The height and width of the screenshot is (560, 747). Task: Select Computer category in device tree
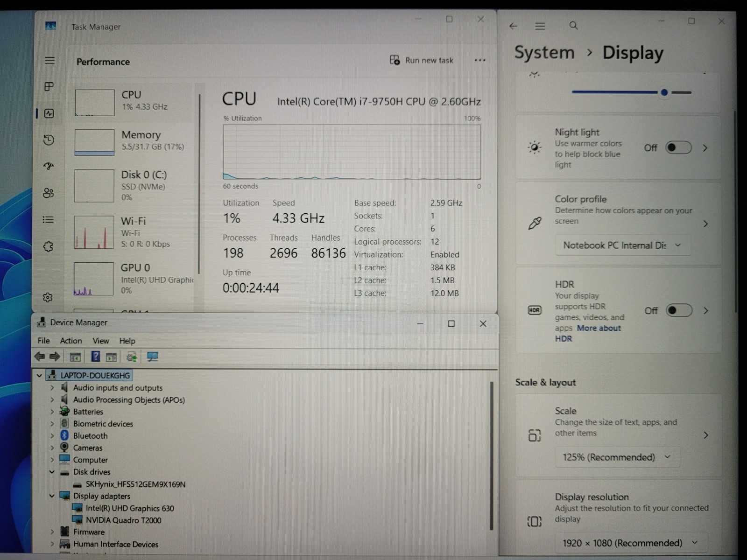(90, 460)
